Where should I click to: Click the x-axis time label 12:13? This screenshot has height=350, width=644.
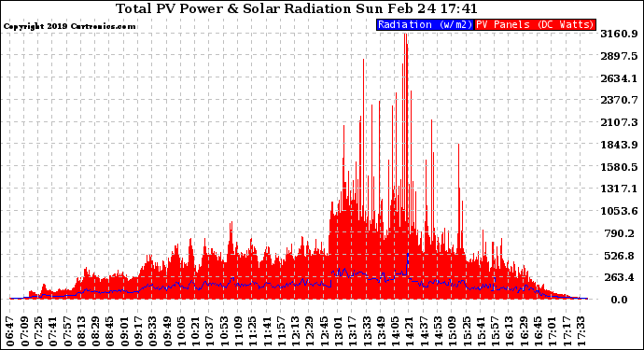[x=295, y=331]
